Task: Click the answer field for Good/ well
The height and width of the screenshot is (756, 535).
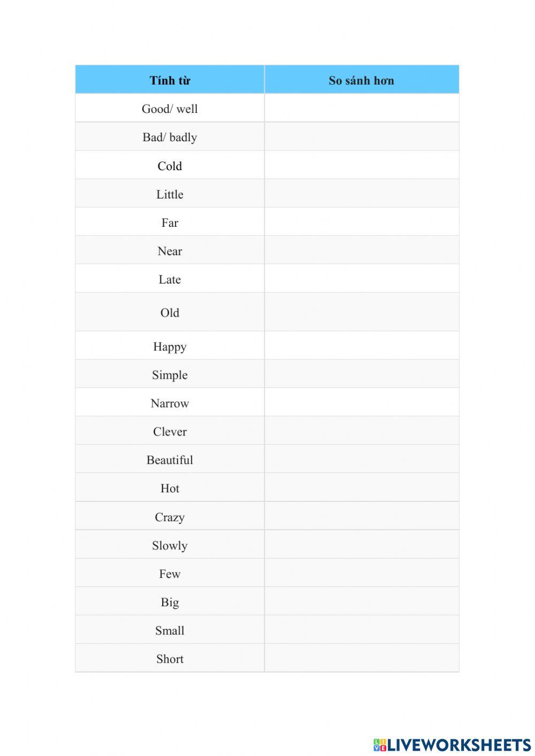Action: [x=362, y=109]
